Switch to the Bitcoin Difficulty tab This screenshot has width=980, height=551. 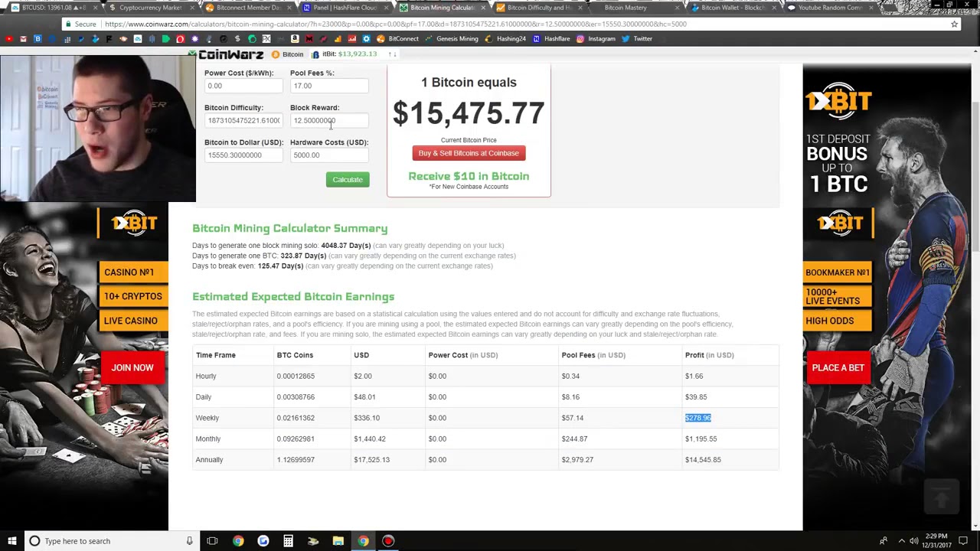538,8
